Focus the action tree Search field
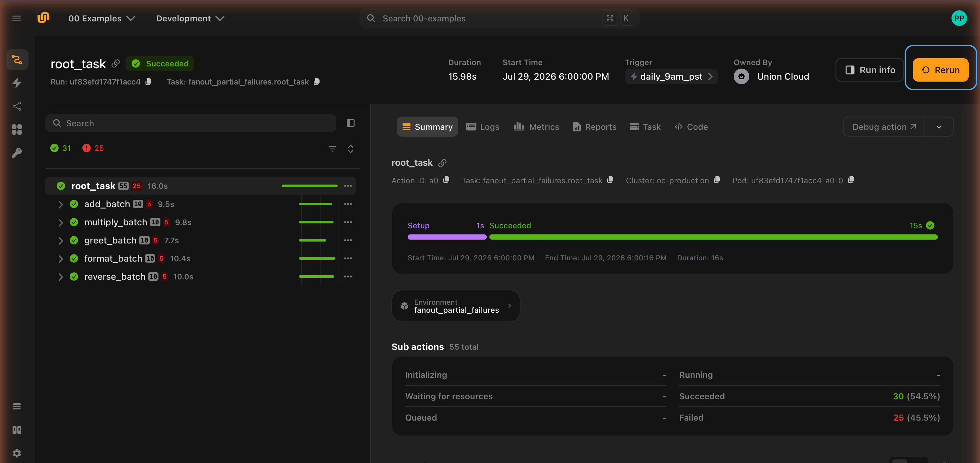This screenshot has height=463, width=980. [x=191, y=123]
